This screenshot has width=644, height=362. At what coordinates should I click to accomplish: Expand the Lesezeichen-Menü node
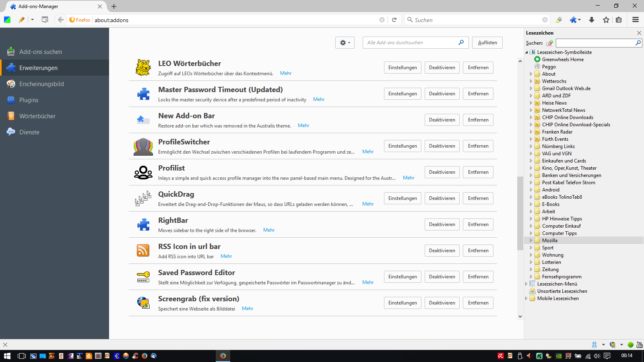526,284
